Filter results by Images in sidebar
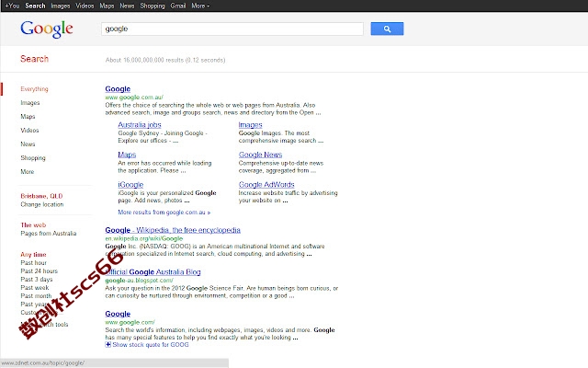This screenshot has height=368, width=588. coord(30,103)
